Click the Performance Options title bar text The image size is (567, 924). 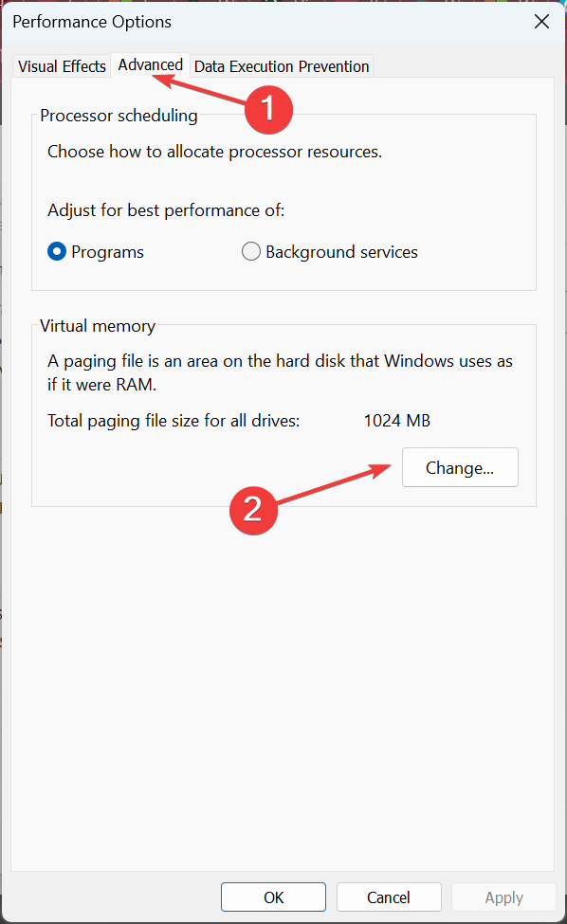pyautogui.click(x=92, y=22)
